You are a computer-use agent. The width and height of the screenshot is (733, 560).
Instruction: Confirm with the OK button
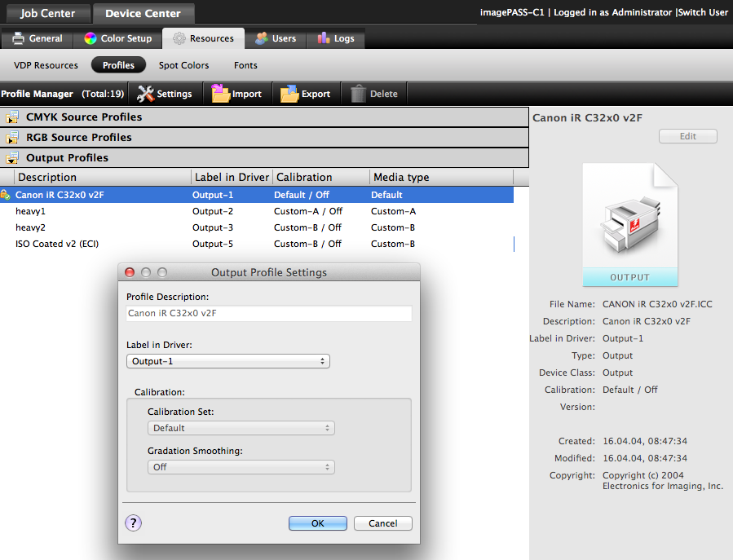(318, 523)
